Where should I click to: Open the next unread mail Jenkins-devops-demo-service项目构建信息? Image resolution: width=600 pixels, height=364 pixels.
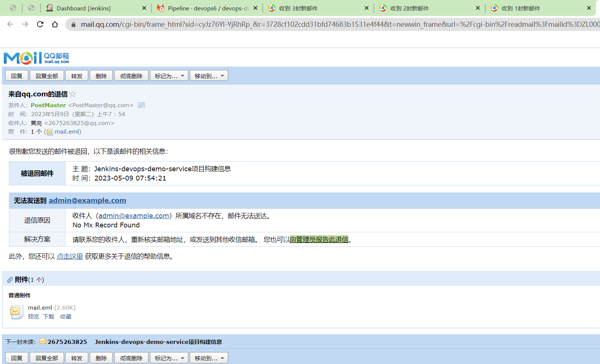tap(158, 342)
